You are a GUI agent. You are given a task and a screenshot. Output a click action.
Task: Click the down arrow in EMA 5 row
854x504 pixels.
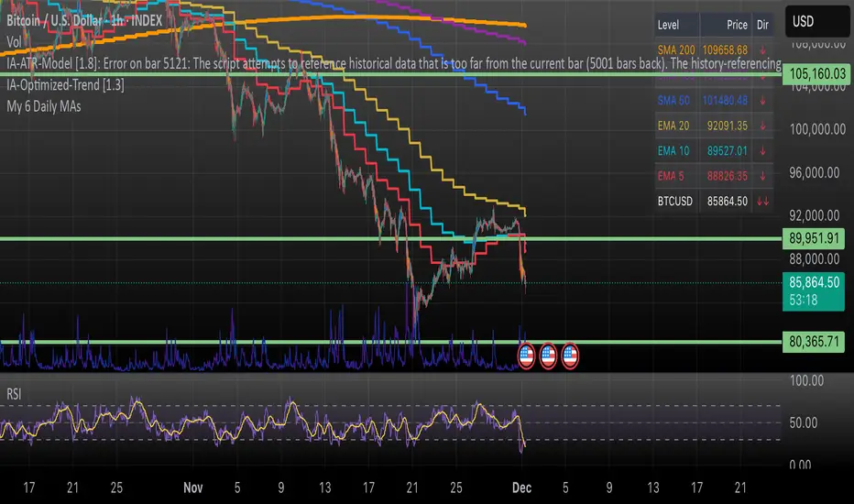point(762,171)
